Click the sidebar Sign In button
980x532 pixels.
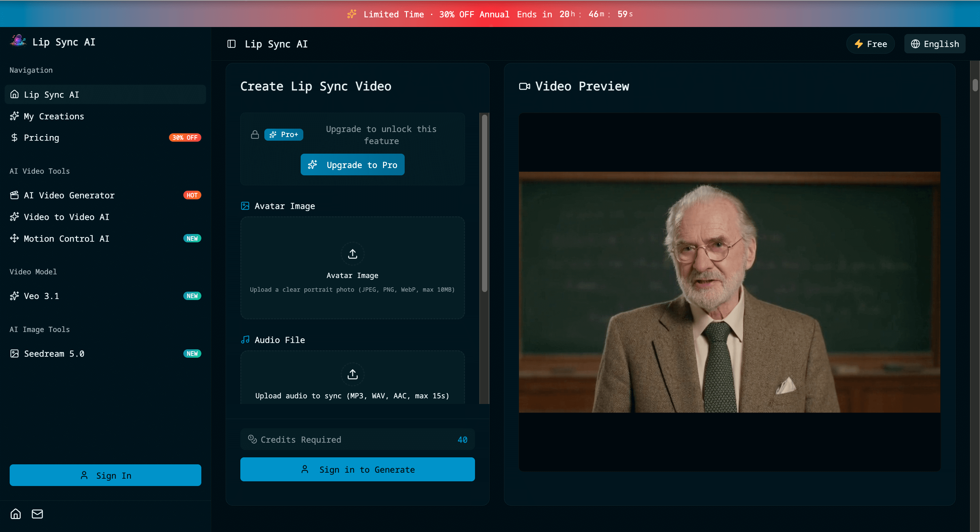click(105, 475)
